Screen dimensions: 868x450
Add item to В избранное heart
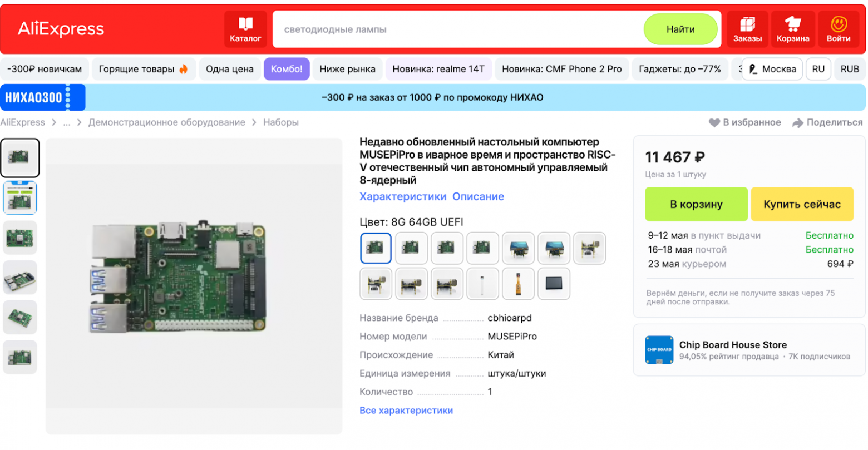tap(714, 122)
